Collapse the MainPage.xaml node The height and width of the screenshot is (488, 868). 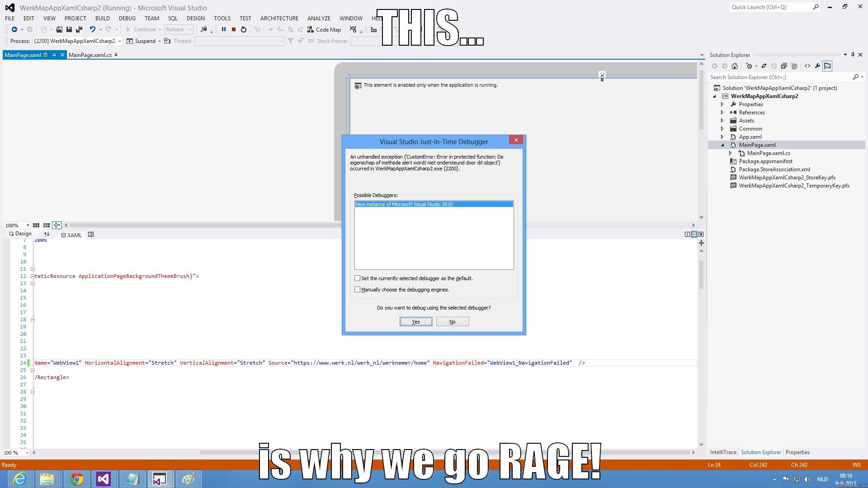[x=722, y=145]
